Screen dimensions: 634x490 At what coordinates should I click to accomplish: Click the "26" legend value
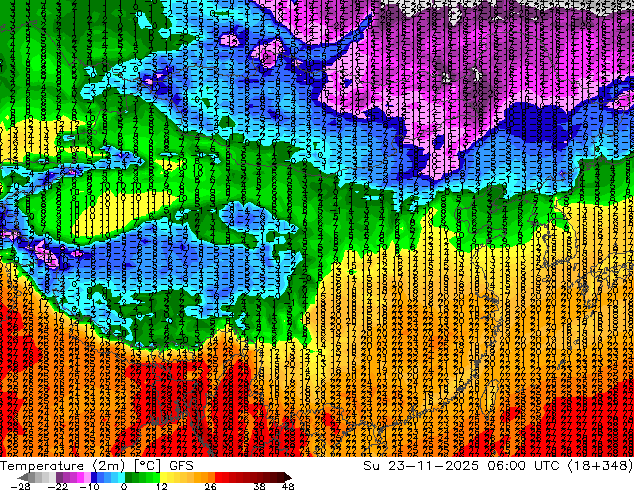click(x=210, y=486)
